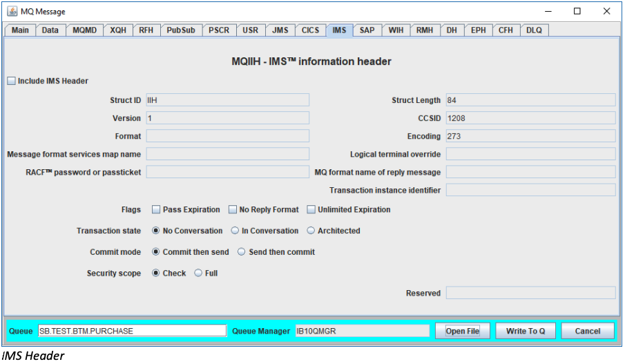Focus the Encoding field
Viewport: 625px width, 364px height.
[x=530, y=136]
